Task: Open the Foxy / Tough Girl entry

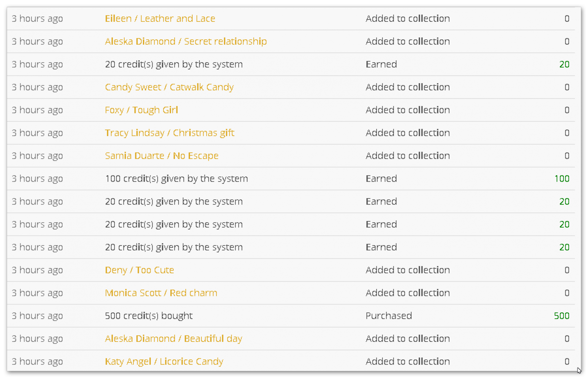Action: pos(141,110)
